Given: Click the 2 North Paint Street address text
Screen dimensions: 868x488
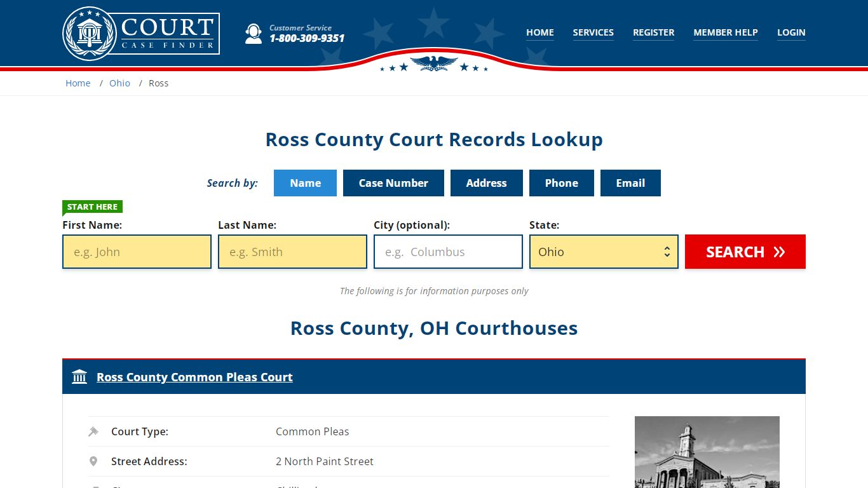Looking at the screenshot, I should pyautogui.click(x=325, y=461).
